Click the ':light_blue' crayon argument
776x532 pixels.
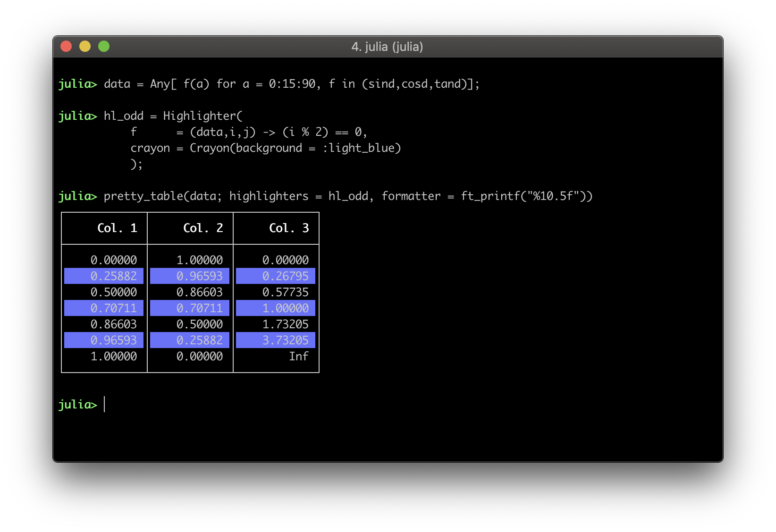tap(362, 148)
